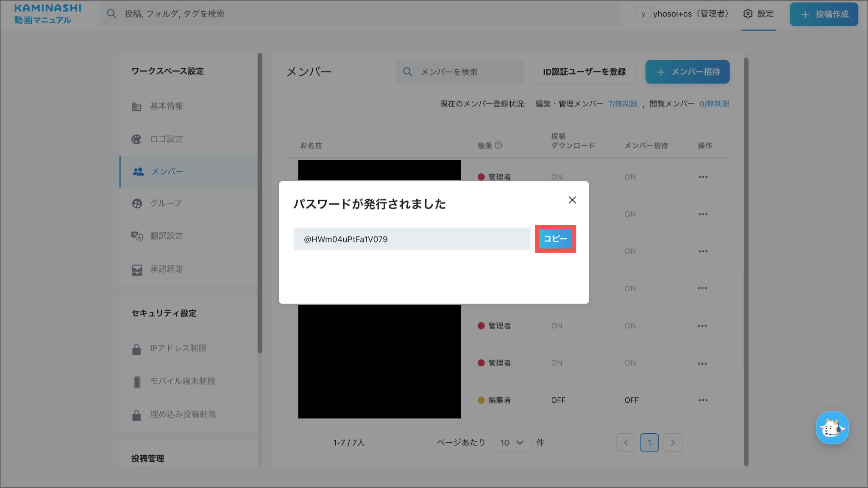
Task: Click the 設定 gear icon in header
Action: pyautogui.click(x=748, y=14)
